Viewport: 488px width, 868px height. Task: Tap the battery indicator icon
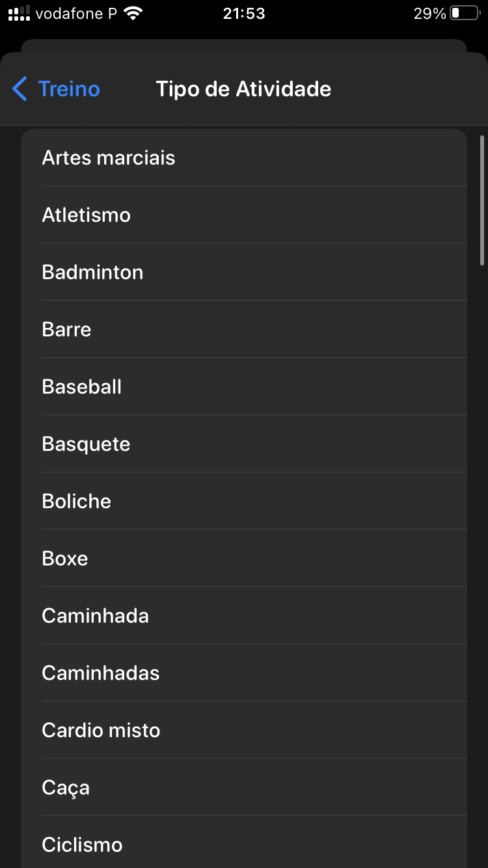click(x=464, y=13)
